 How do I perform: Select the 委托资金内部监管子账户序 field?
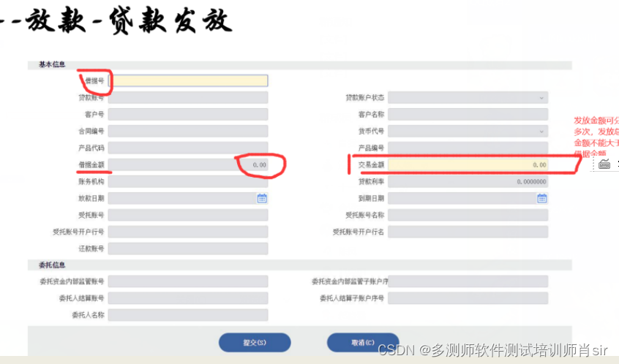click(468, 281)
